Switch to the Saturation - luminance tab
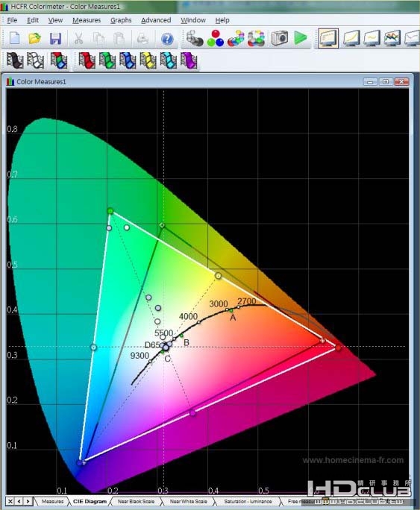The width and height of the screenshot is (420, 510). pyautogui.click(x=248, y=501)
